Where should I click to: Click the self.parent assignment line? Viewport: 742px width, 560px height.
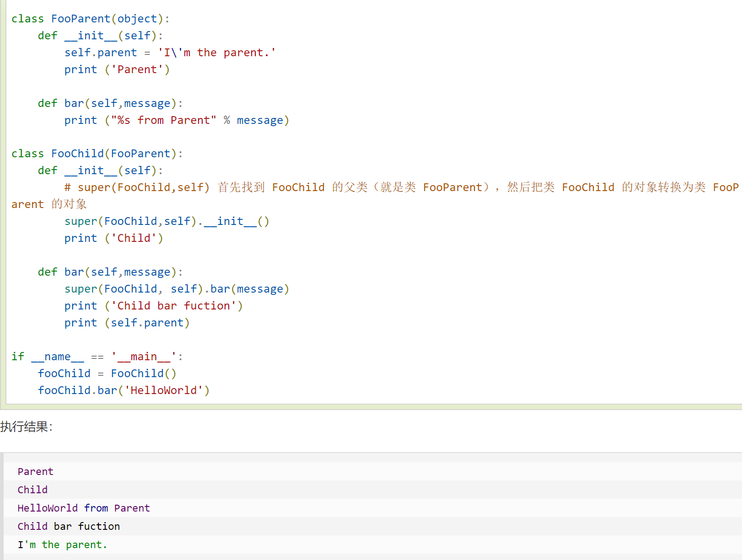point(170,53)
